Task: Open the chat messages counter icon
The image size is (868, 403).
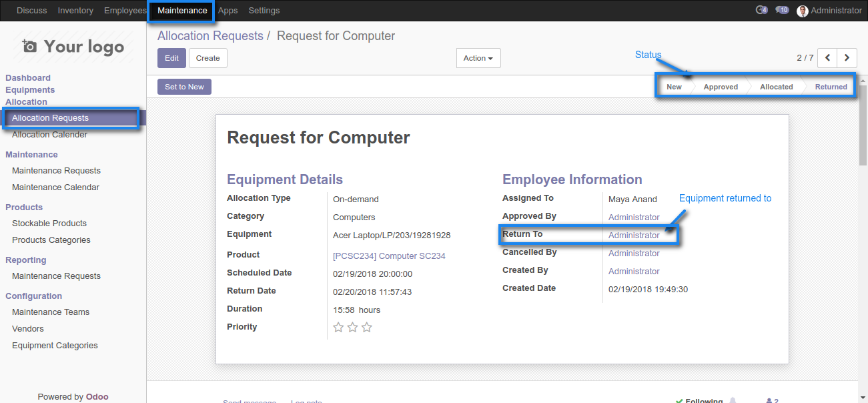Action: point(783,10)
